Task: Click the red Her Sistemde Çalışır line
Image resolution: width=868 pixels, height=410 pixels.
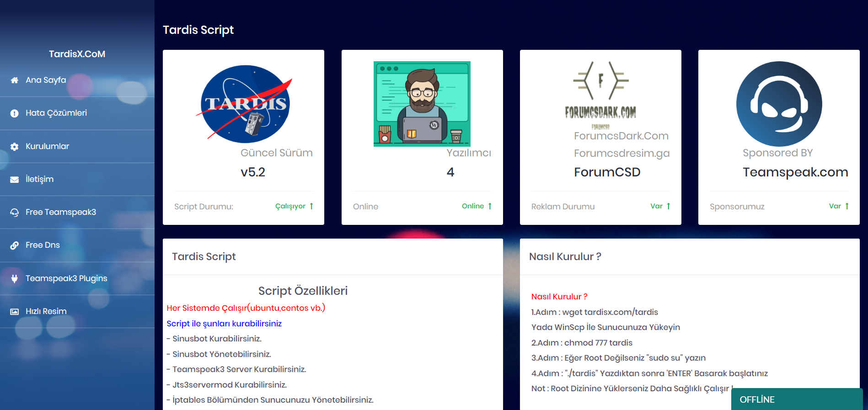Action: (246, 308)
